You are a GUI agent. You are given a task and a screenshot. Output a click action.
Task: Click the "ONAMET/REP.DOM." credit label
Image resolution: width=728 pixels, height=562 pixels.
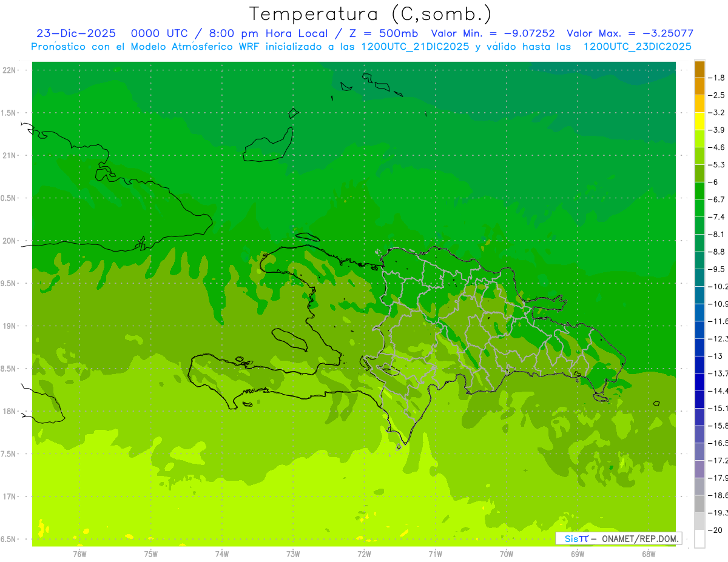click(641, 538)
